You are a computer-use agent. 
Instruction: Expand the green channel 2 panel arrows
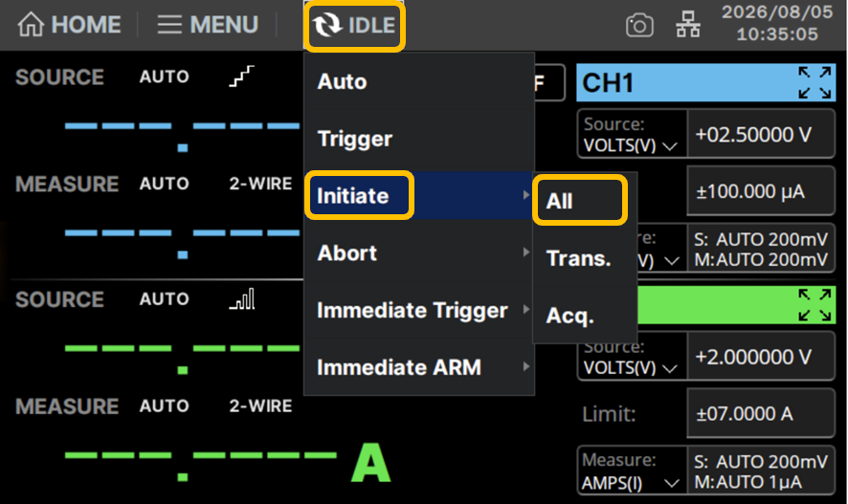tap(815, 305)
